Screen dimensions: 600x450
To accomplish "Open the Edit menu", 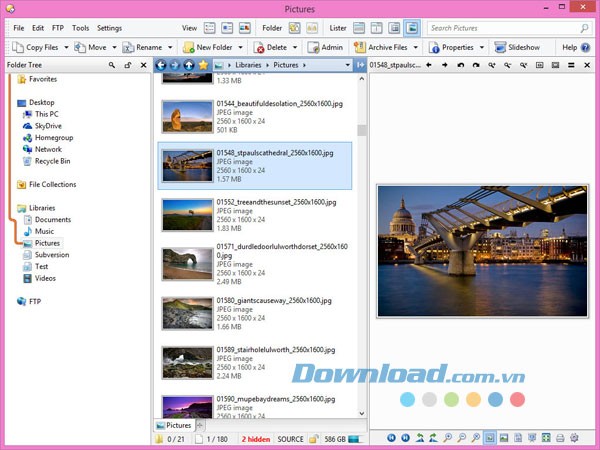I will point(38,28).
